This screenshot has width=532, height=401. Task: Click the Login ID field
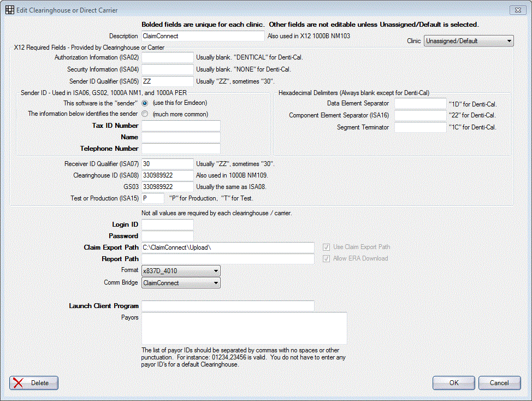point(168,224)
